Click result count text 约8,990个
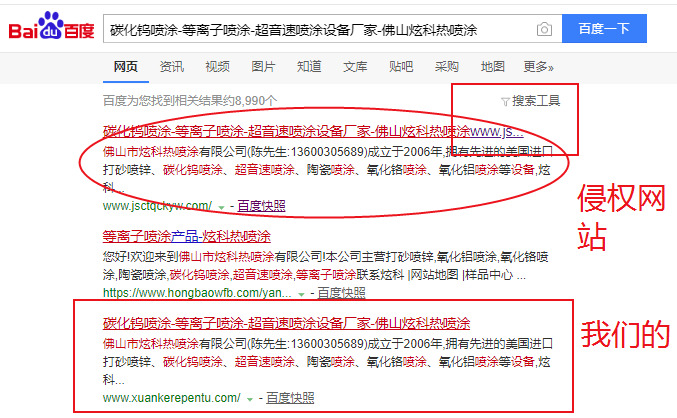This screenshot has height=418, width=677. pyautogui.click(x=250, y=101)
